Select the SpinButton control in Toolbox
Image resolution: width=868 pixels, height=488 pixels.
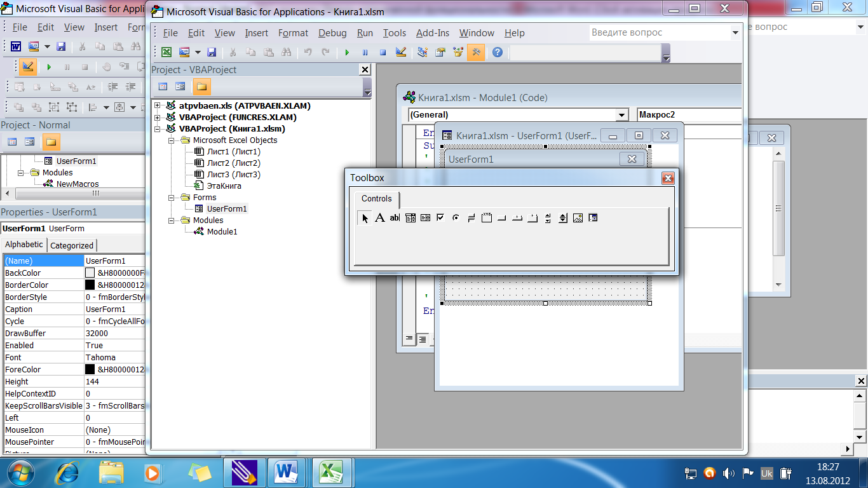point(563,218)
